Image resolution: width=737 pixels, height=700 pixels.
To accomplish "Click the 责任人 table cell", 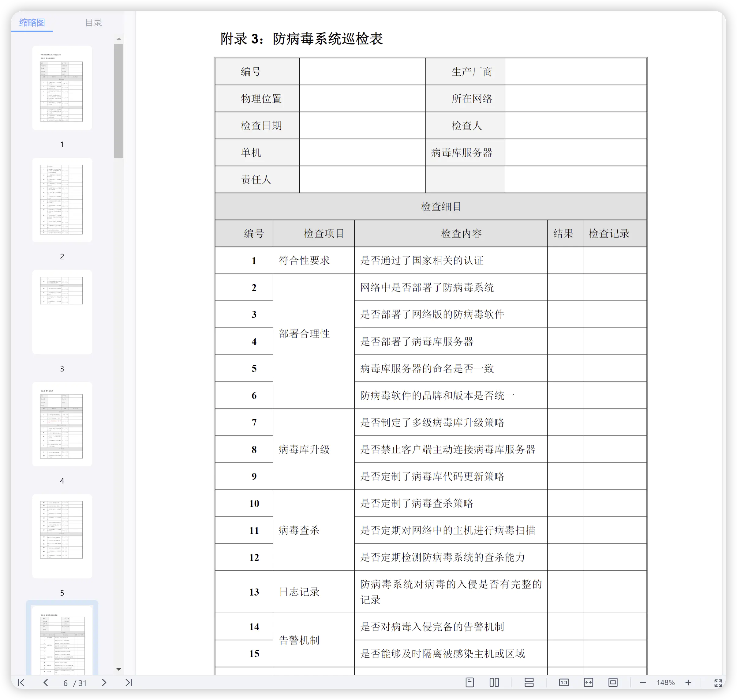I will click(x=257, y=179).
